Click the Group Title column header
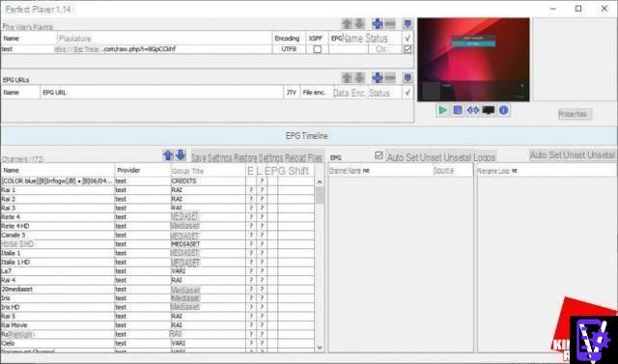This screenshot has width=618, height=364. click(209, 171)
